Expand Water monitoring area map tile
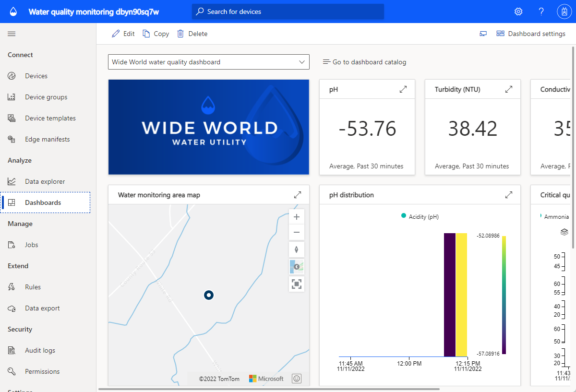This screenshot has height=392, width=576. point(298,195)
